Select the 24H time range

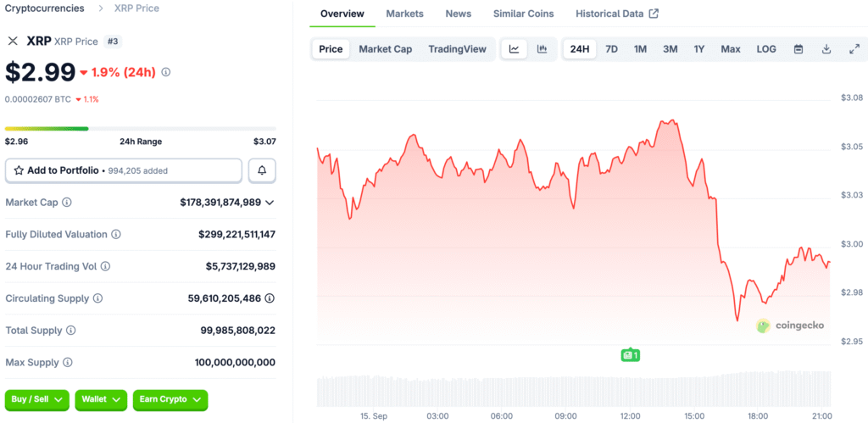click(580, 49)
